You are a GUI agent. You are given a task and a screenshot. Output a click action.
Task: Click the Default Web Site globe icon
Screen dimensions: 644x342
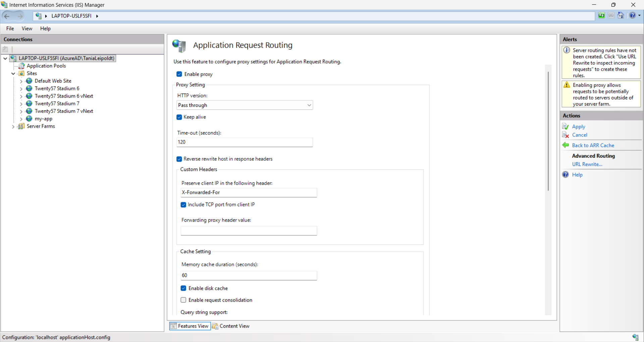click(29, 81)
